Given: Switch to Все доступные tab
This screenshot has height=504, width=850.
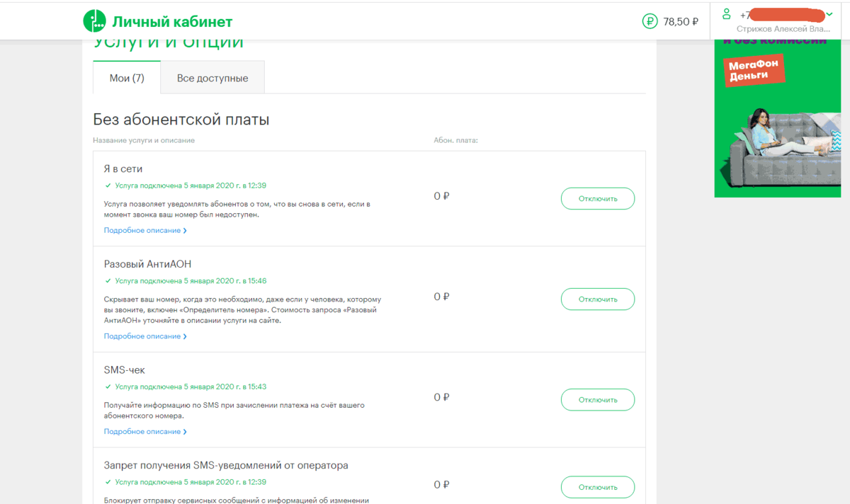Looking at the screenshot, I should click(212, 78).
